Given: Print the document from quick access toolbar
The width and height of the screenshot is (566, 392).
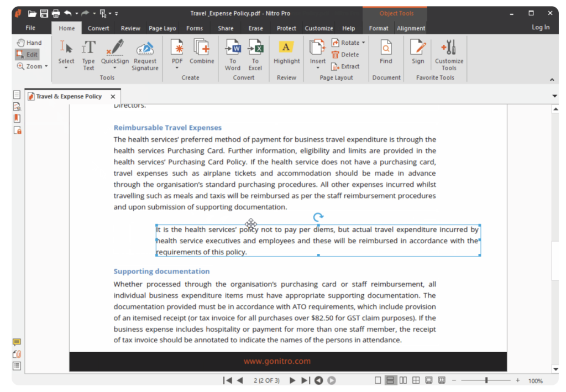Looking at the screenshot, I should 56,14.
